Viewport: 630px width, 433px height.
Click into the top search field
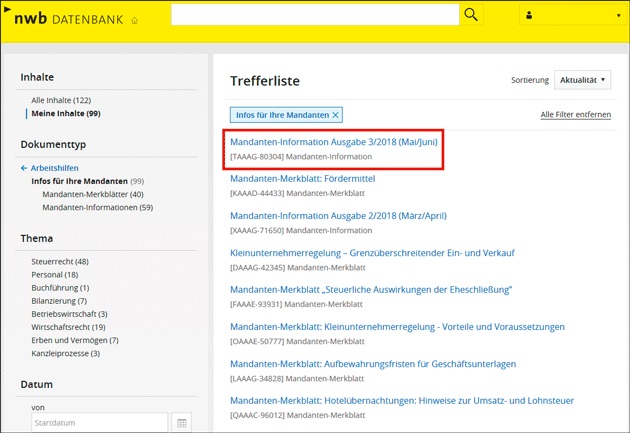point(315,15)
